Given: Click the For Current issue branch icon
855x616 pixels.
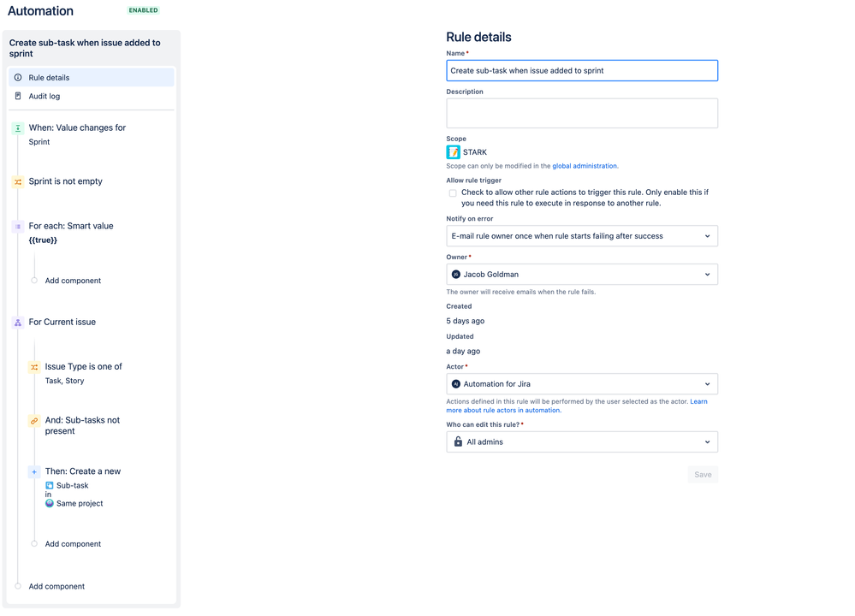Looking at the screenshot, I should (18, 323).
